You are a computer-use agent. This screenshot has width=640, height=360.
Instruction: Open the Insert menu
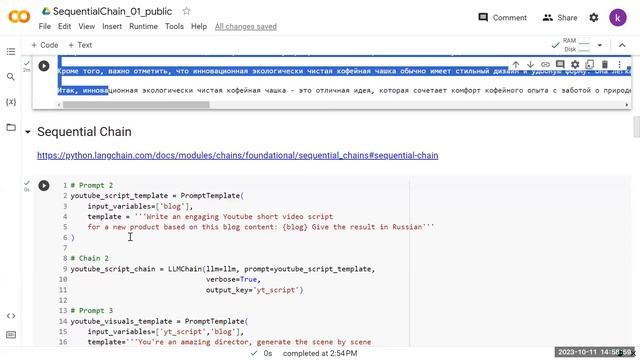112,27
